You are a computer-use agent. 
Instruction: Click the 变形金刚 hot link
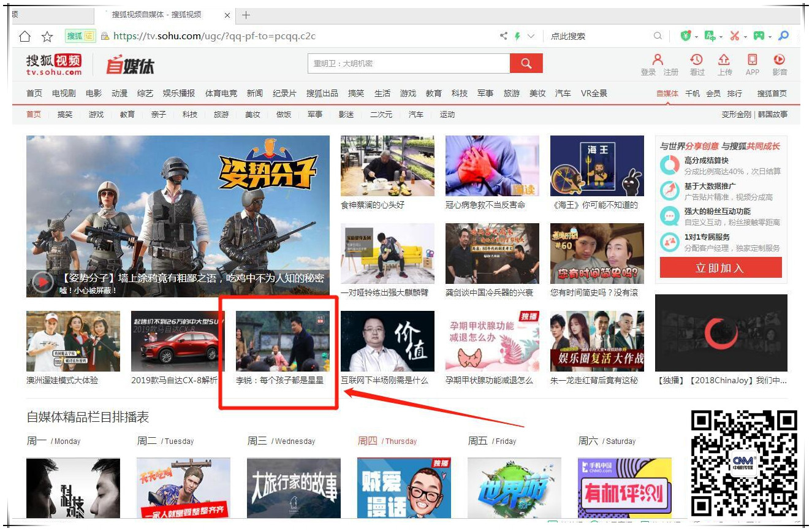736,115
